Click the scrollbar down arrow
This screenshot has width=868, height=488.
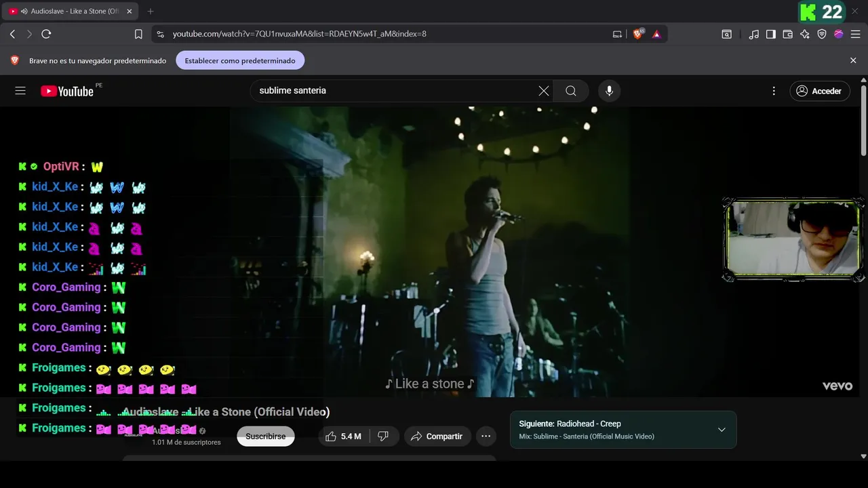point(863,457)
